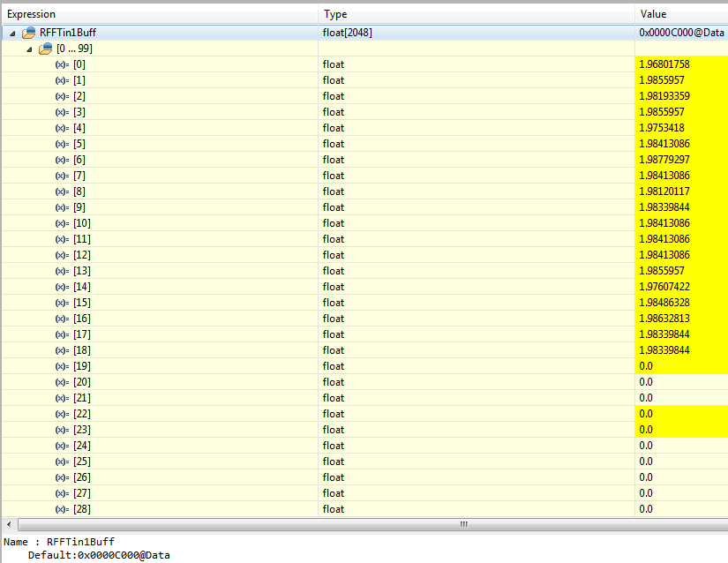
Task: Click the highlighted 0.0 value of element [22]
Action: (646, 414)
